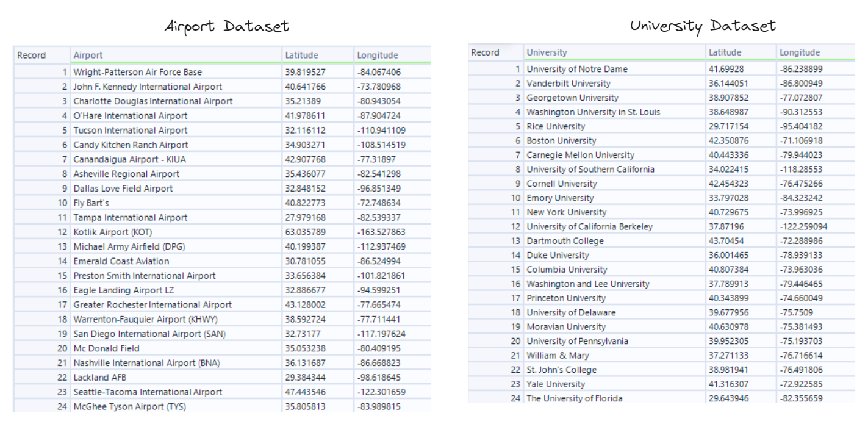
Task: Select the Georgetown University cell
Action: point(572,98)
